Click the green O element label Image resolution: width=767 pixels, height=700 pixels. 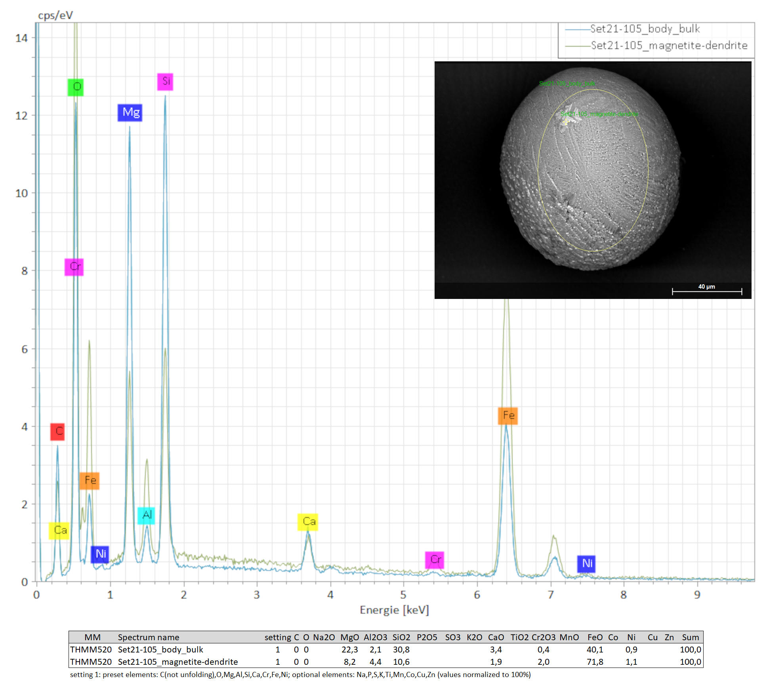[x=76, y=87]
